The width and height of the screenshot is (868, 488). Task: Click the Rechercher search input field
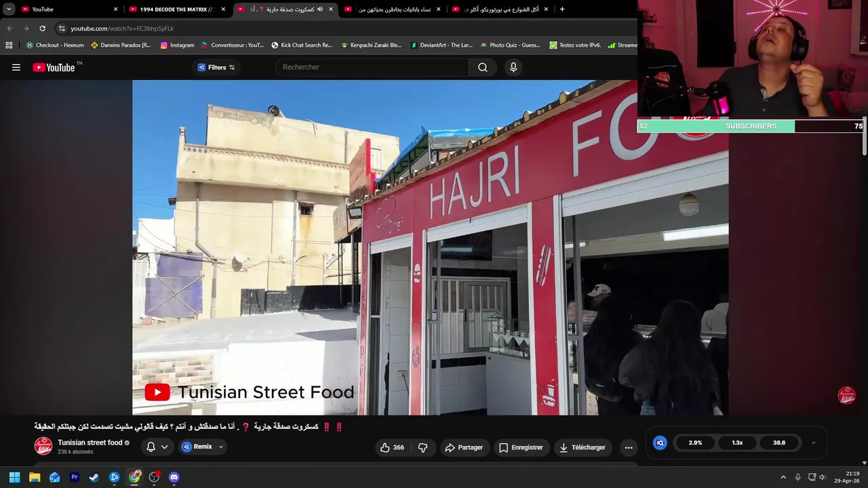point(372,67)
